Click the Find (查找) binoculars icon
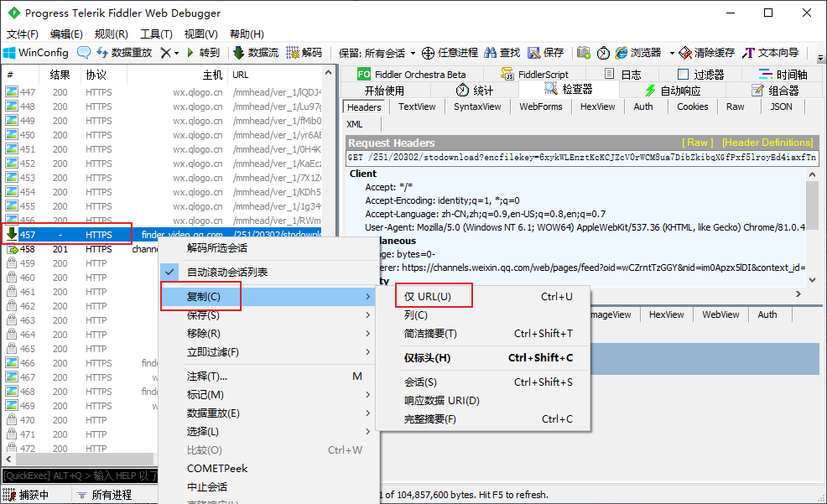This screenshot has width=827, height=504. (492, 53)
